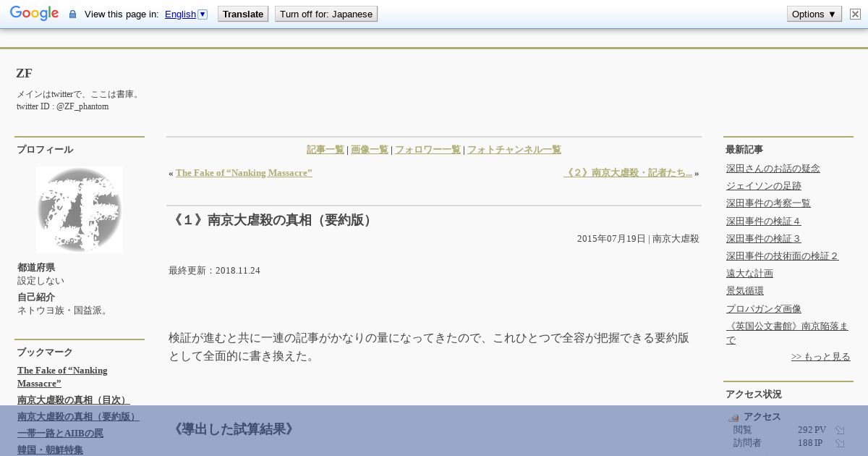Click the ブックマーク section heading

coord(45,352)
